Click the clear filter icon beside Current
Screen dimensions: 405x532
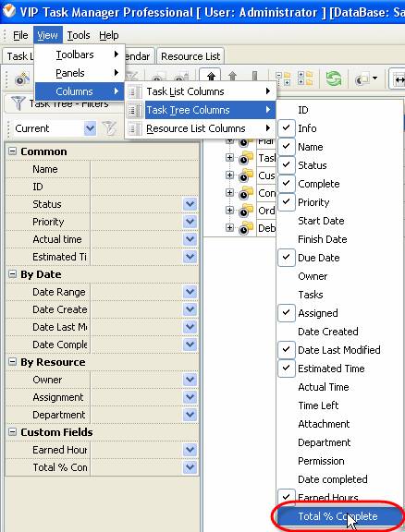109,128
